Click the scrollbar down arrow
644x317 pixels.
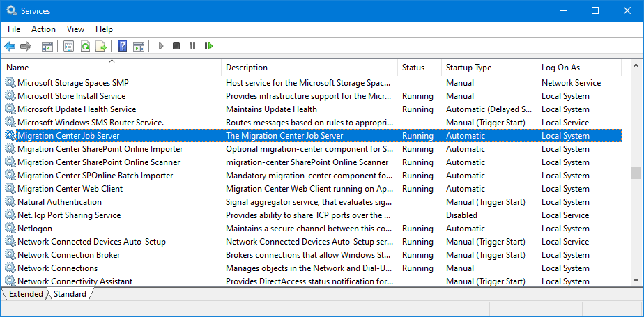click(x=636, y=280)
